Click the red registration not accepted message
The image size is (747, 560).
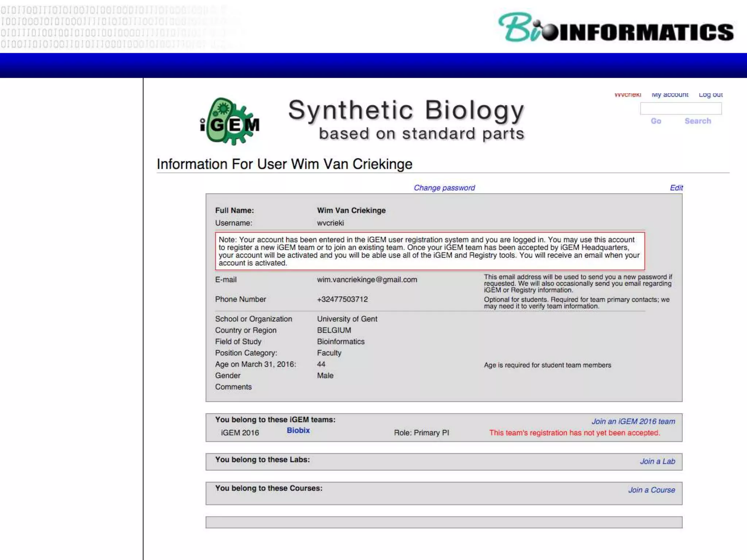(574, 433)
